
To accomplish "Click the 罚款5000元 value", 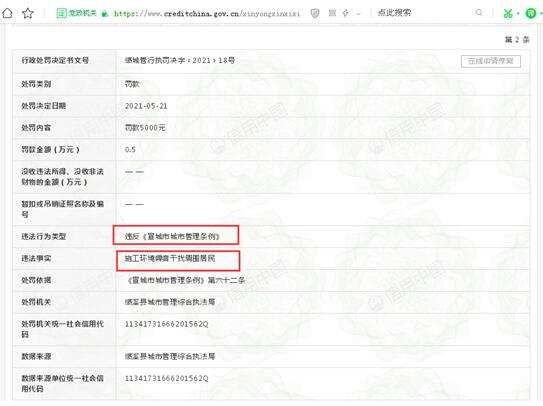I will (x=145, y=127).
